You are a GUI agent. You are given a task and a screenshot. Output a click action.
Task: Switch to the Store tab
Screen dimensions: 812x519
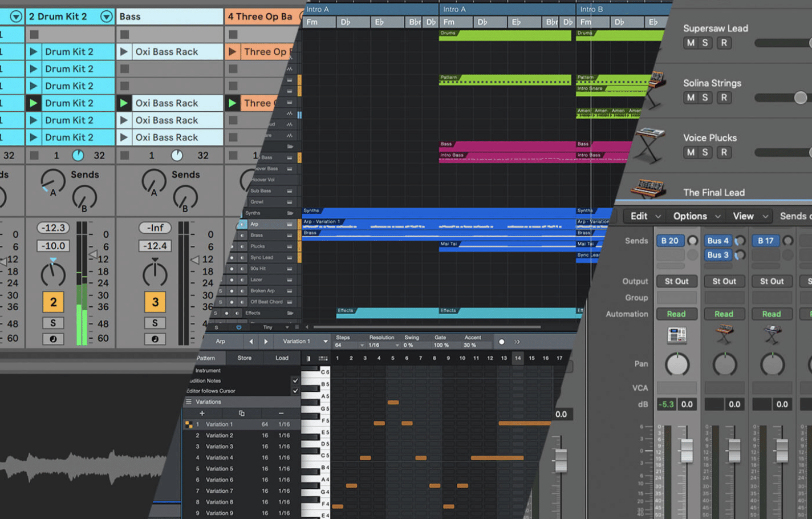click(244, 358)
